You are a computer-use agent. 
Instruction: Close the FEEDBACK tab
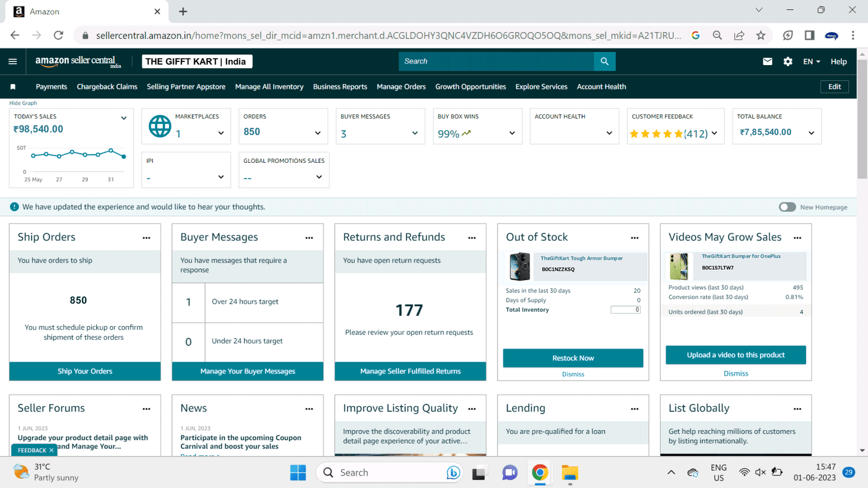pos(52,450)
